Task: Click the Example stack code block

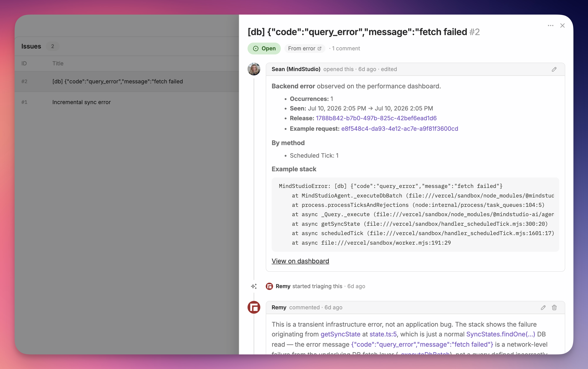Action: click(415, 215)
